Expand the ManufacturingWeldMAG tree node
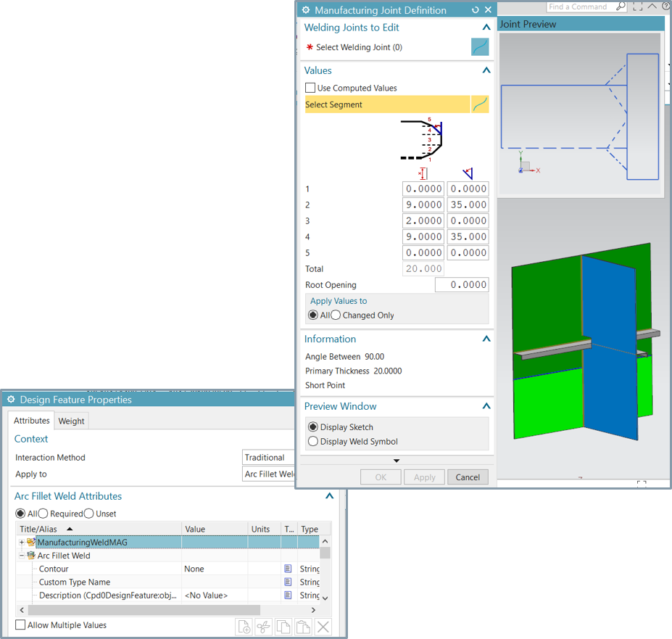This screenshot has width=672, height=639. coord(21,543)
